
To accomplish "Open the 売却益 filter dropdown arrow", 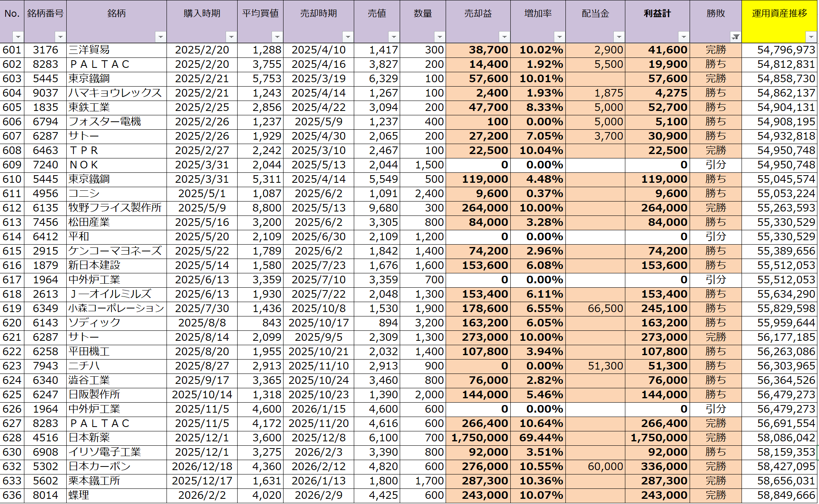I will click(504, 37).
